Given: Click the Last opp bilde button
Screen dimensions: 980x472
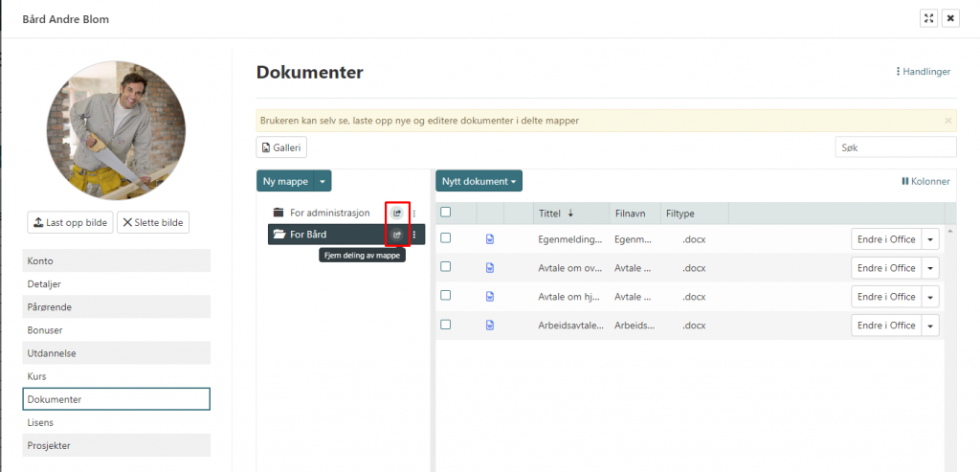Looking at the screenshot, I should (70, 222).
